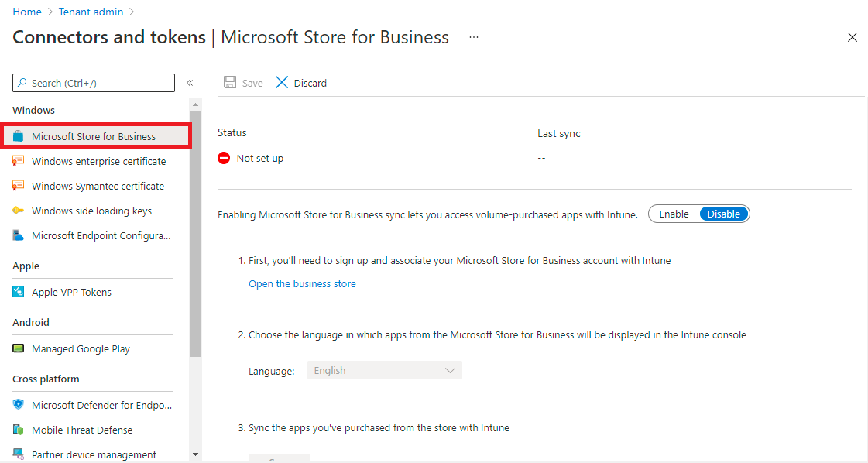Focus the Search (Ctrl+/) field

tap(94, 83)
